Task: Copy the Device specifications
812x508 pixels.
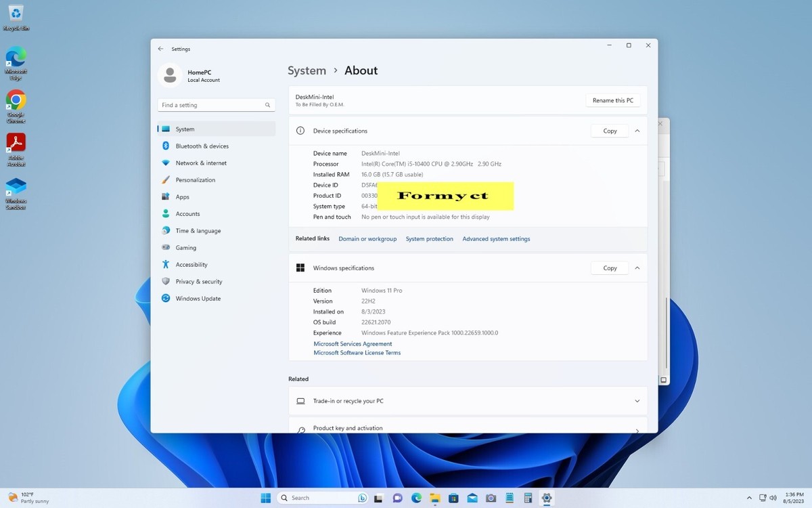Action: tap(610, 131)
